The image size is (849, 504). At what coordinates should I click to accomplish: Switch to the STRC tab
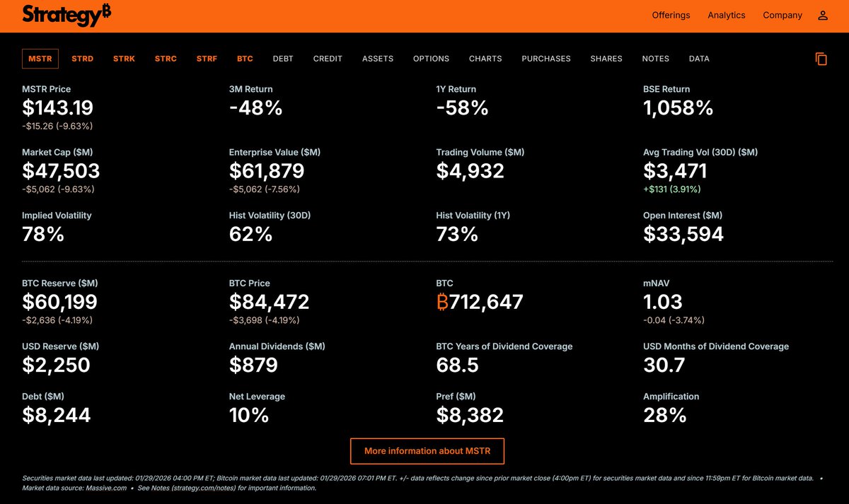pos(166,59)
